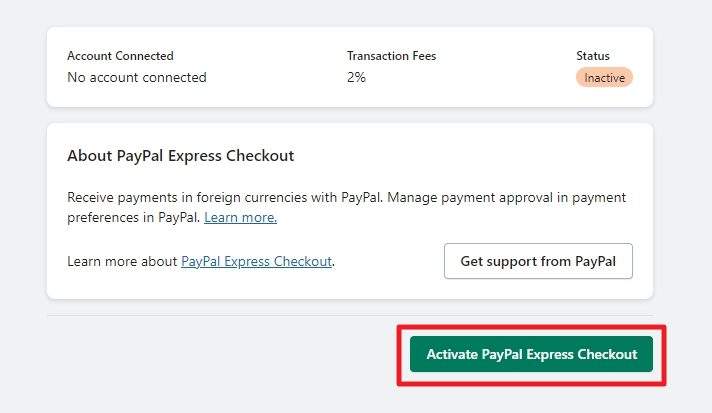The height and width of the screenshot is (413, 712).
Task: Open Get support from PayPal
Action: (x=538, y=261)
